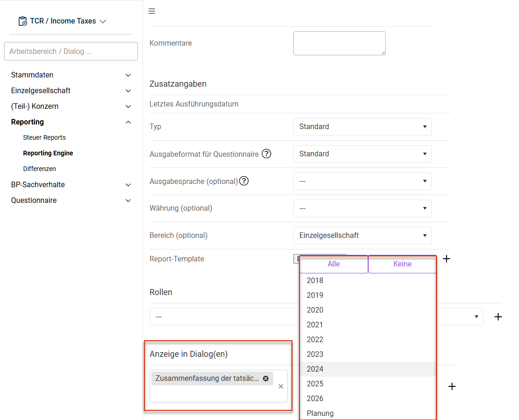Add a Report-Template with the plus icon
The image size is (519, 420).
[447, 259]
